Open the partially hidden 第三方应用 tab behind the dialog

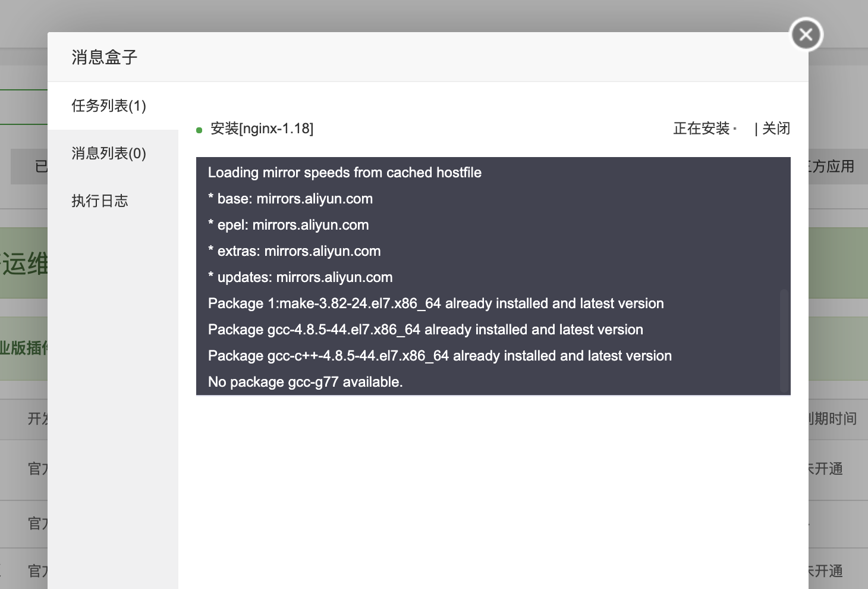click(x=832, y=167)
